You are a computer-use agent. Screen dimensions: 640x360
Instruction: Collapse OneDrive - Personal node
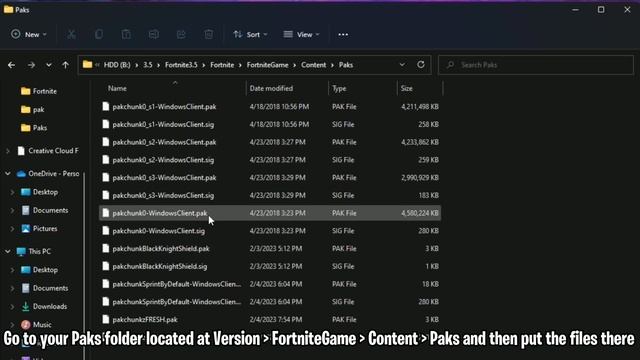[x=8, y=174]
